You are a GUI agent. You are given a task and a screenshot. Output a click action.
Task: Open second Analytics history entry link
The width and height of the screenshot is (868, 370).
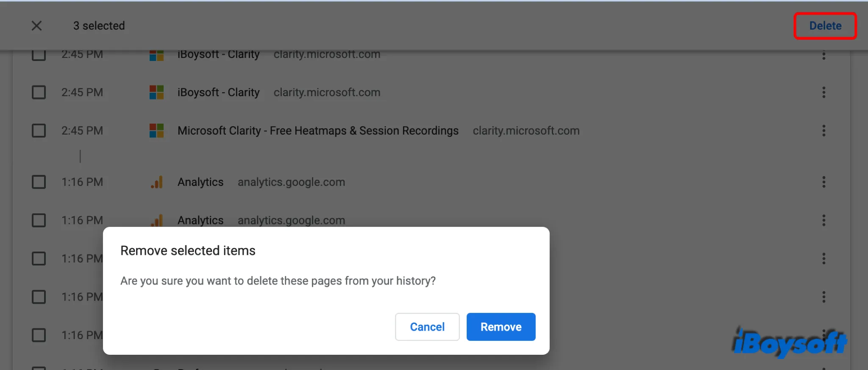tap(200, 220)
